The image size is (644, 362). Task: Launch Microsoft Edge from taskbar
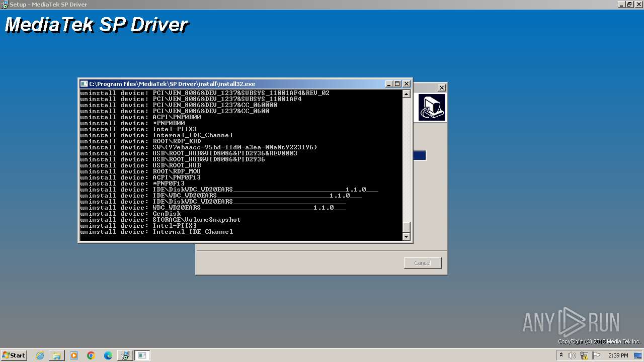point(108,355)
